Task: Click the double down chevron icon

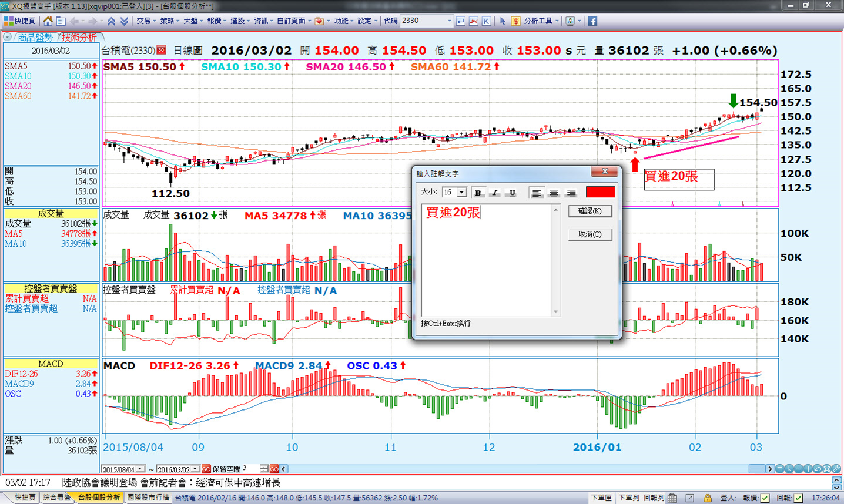Action: pos(124,21)
